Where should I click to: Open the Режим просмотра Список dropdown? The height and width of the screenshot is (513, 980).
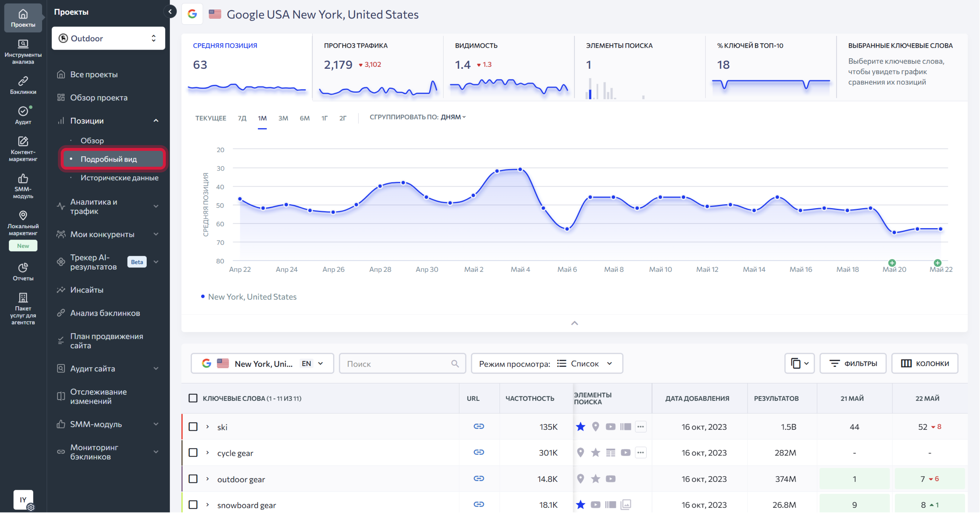[547, 363]
